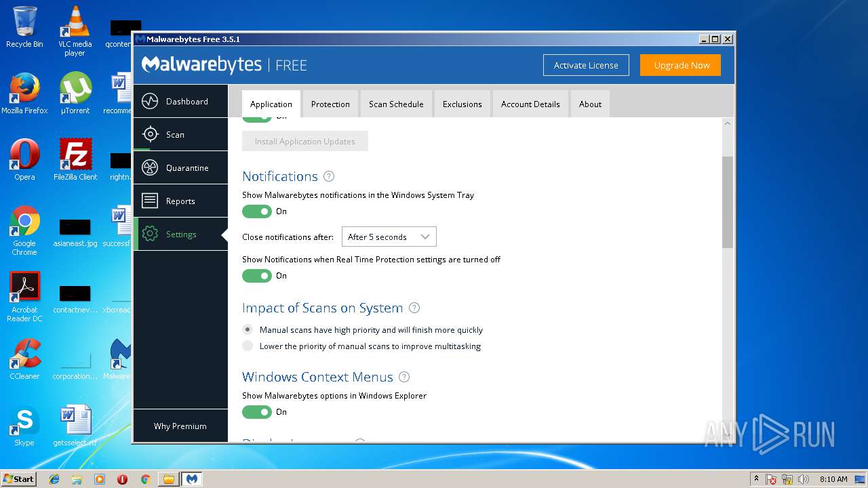Screen dimensions: 868x488
Task: Show hidden system tray icons
Action: coord(755,479)
